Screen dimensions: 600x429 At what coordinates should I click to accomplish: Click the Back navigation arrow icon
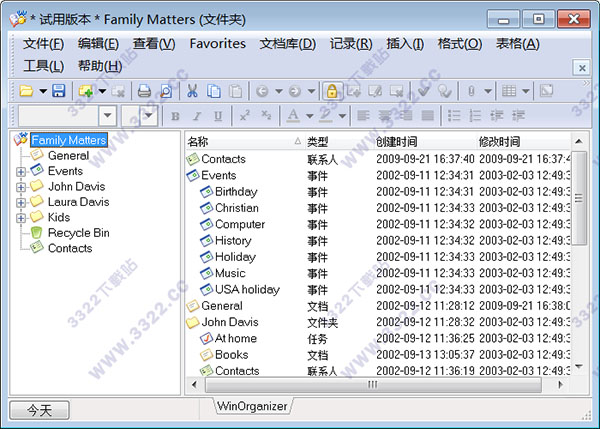click(x=262, y=91)
